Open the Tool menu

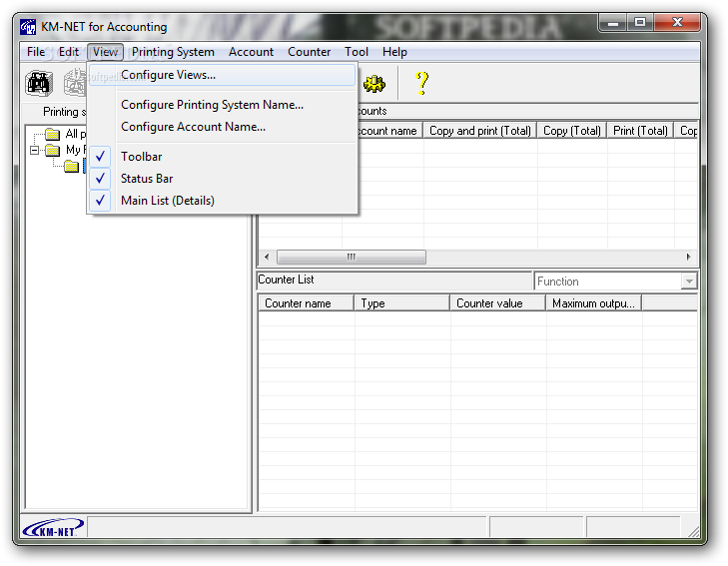(357, 52)
